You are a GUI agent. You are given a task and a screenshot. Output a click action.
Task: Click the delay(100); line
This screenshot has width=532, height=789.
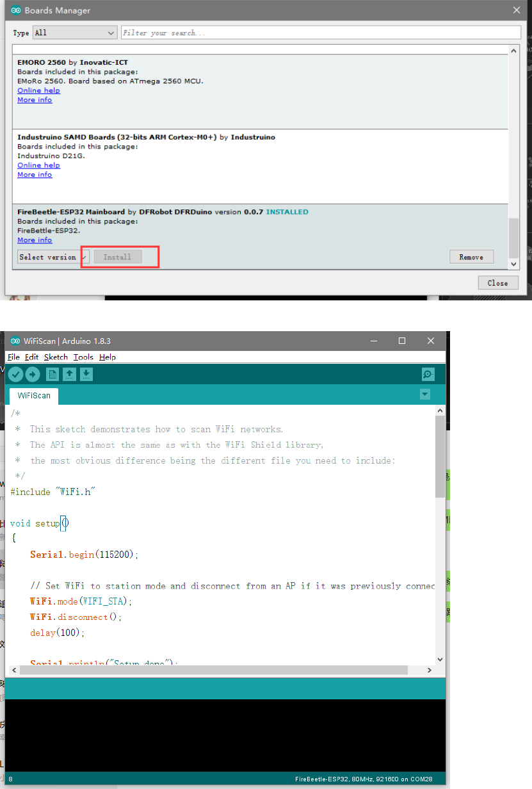click(57, 633)
